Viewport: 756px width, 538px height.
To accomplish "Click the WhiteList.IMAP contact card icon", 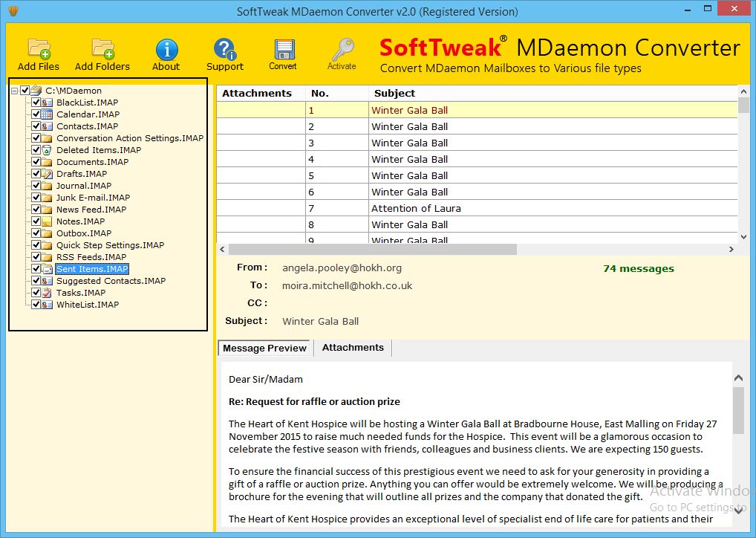I will [x=47, y=305].
